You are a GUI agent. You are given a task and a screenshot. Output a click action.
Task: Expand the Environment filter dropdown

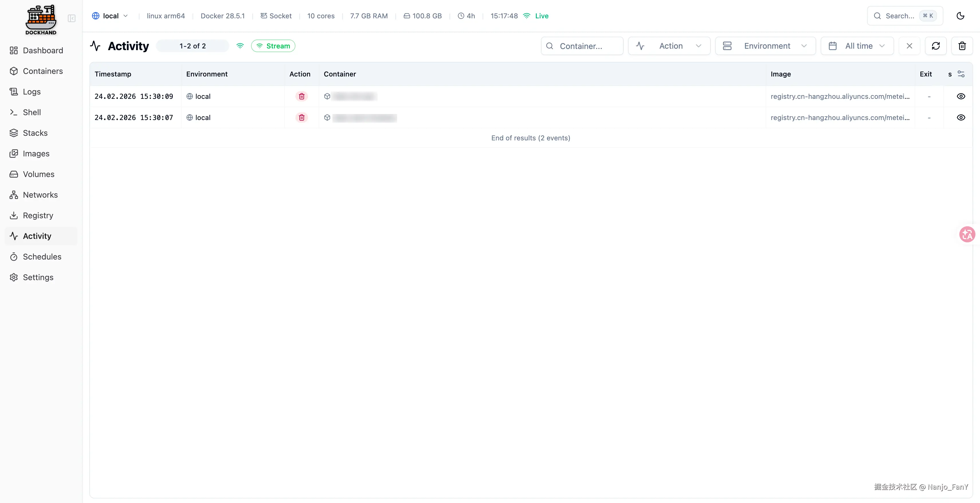(765, 46)
